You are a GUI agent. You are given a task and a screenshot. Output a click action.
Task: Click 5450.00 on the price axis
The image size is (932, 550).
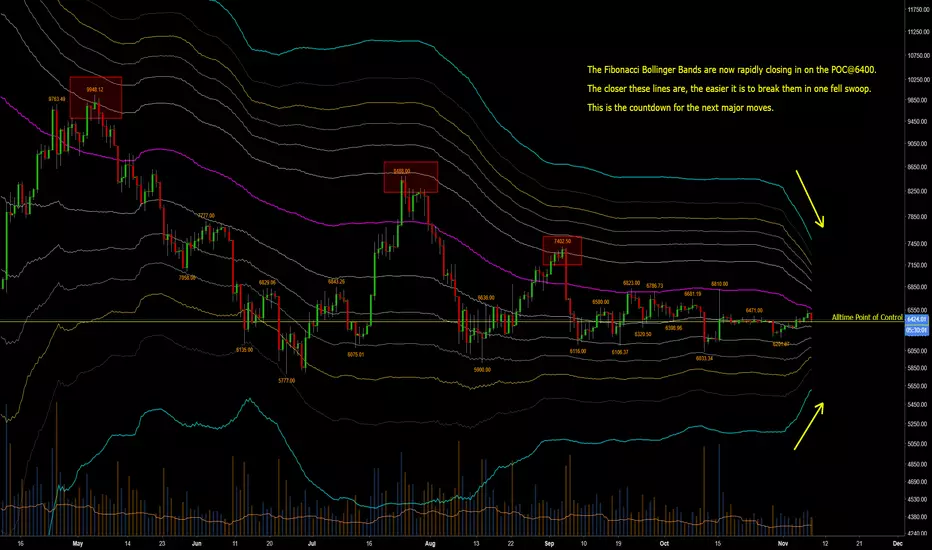[918, 405]
